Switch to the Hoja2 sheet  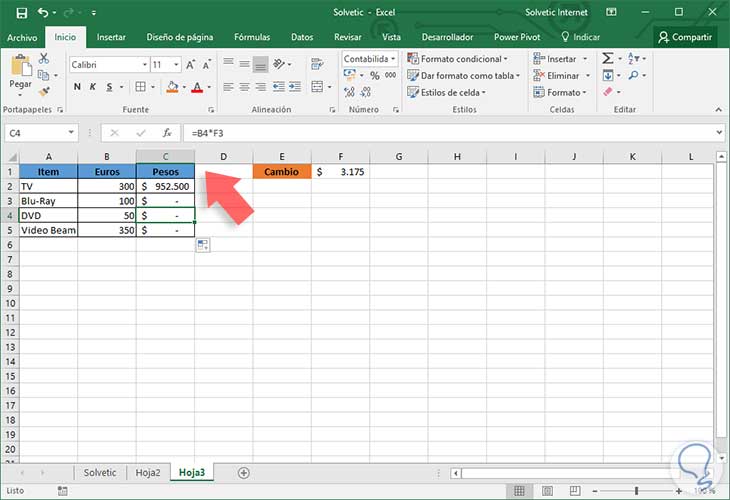148,473
